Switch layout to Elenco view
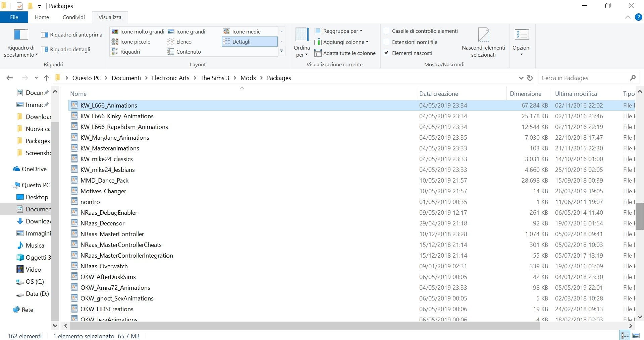 click(x=179, y=42)
